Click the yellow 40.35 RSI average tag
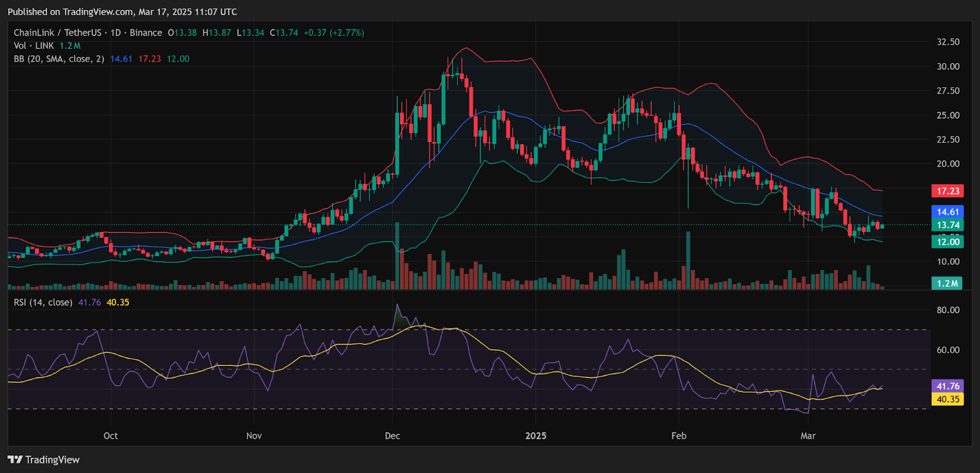 click(x=948, y=400)
